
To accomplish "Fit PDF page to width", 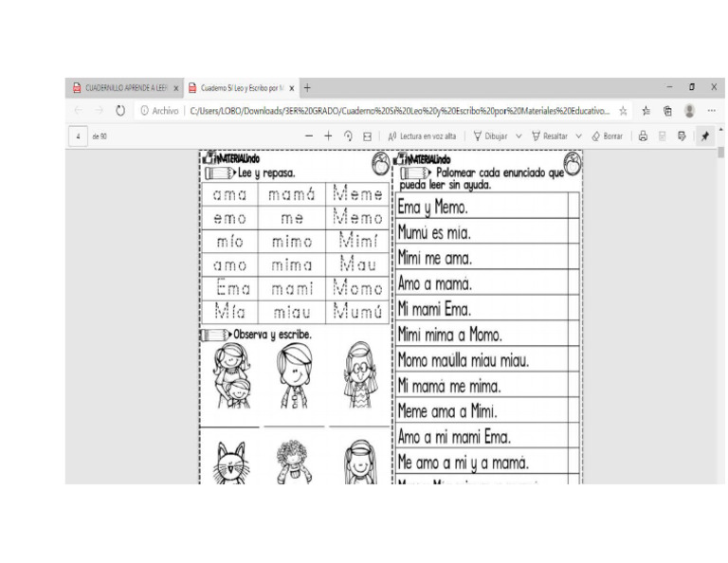I will 367,136.
